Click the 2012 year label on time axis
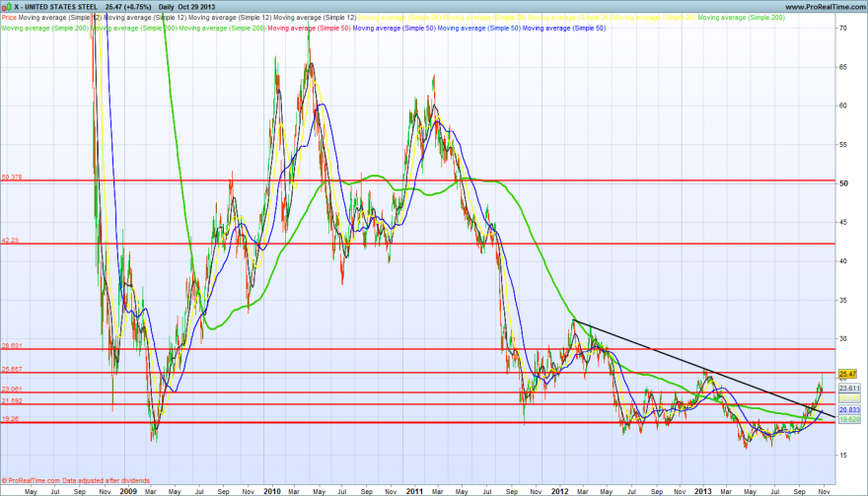 (559, 490)
